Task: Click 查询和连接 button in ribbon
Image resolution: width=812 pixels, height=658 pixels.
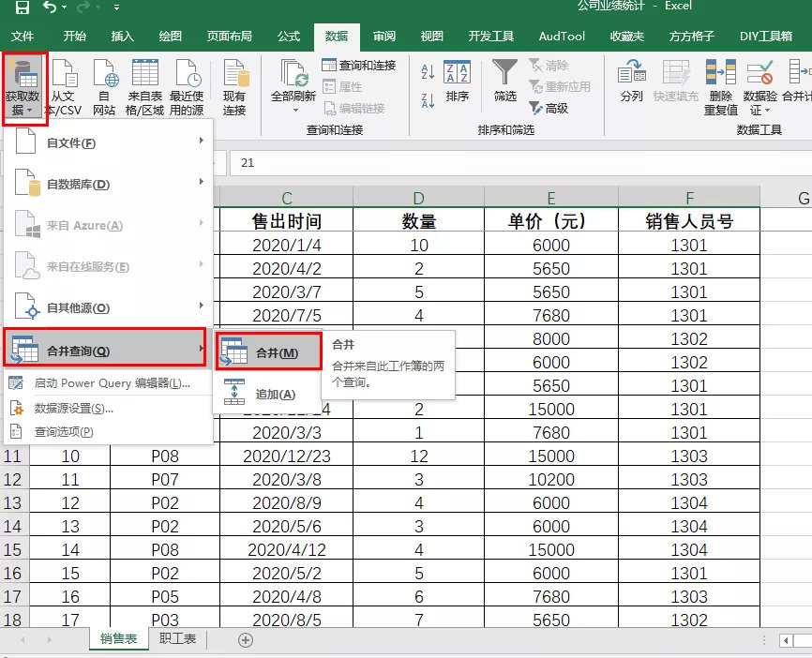Action: tap(358, 66)
